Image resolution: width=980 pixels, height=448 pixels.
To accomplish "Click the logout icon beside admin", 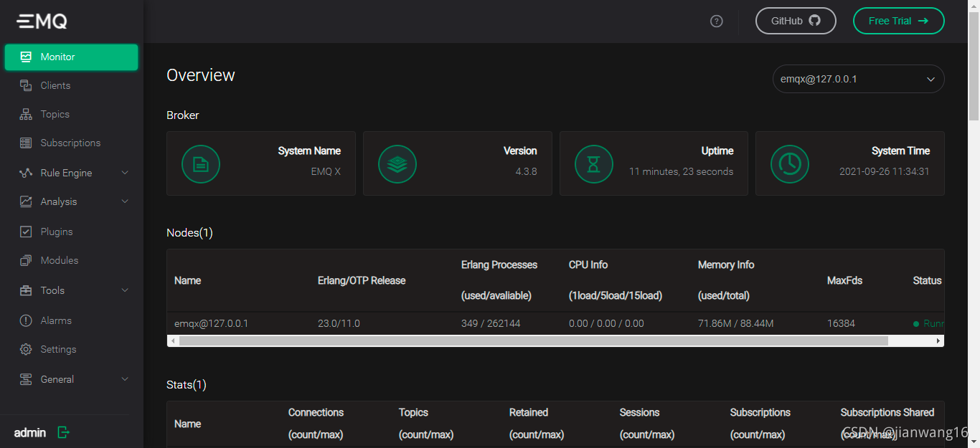I will 63,432.
